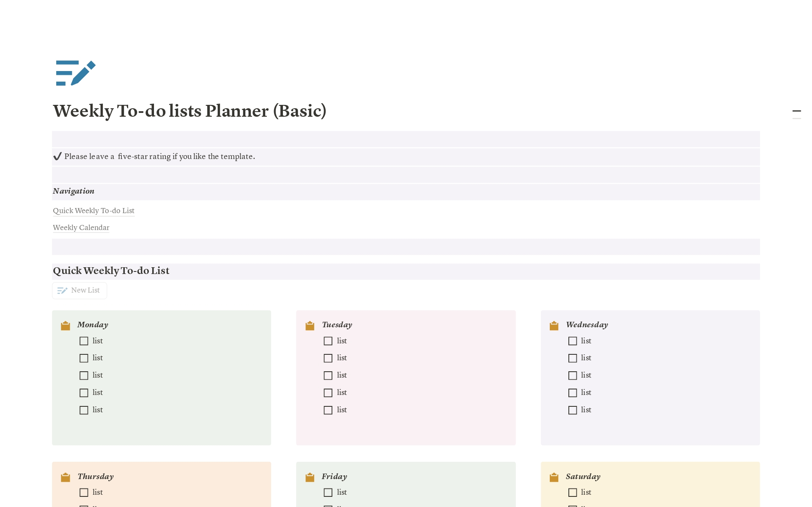Open the Quick Weekly To-do List link
This screenshot has height=507, width=812.
click(x=93, y=211)
